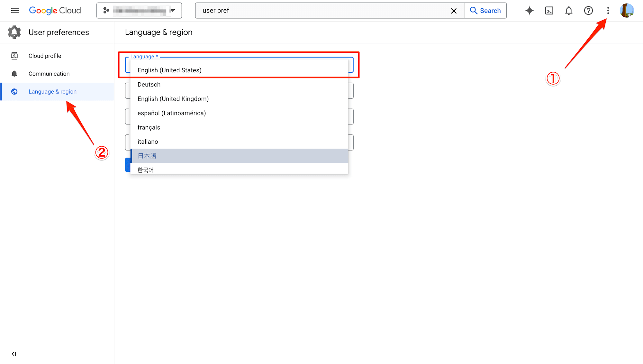
Task: Clear the search bar input field
Action: [454, 11]
